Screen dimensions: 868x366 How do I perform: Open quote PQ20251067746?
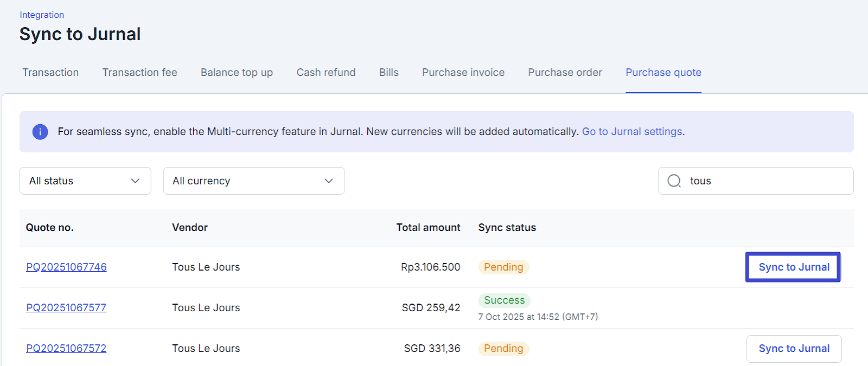click(66, 267)
